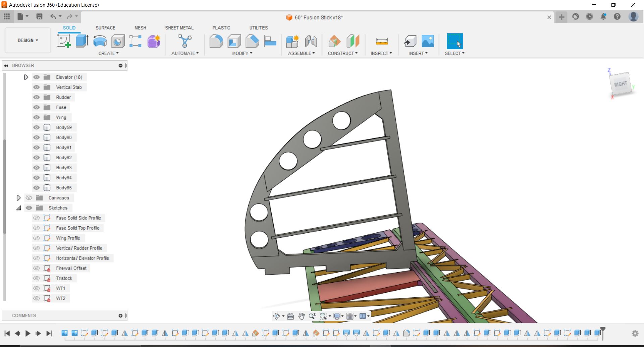The width and height of the screenshot is (644, 347).
Task: Collapse the Sketches folder
Action: pos(19,208)
